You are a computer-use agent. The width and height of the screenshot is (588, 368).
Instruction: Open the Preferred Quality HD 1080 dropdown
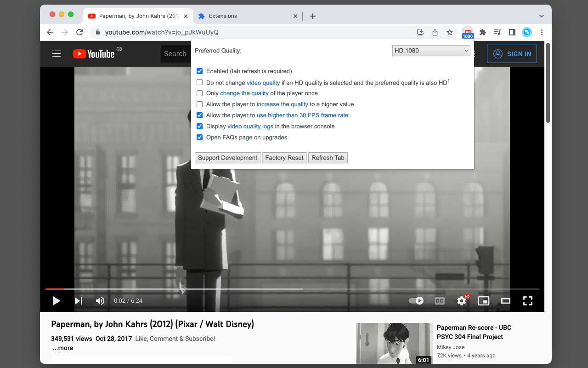pyautogui.click(x=431, y=51)
